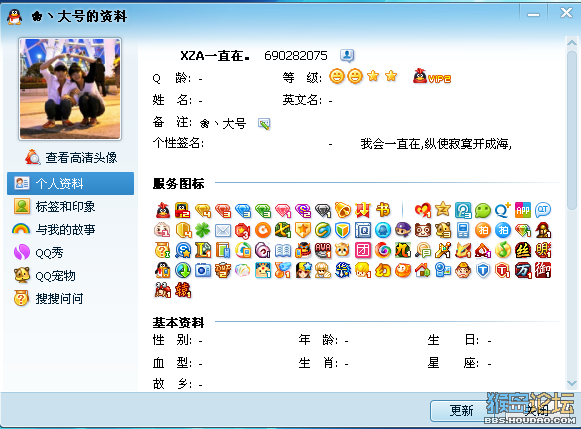Click the 御 game service icon
The image size is (581, 429).
(x=543, y=270)
